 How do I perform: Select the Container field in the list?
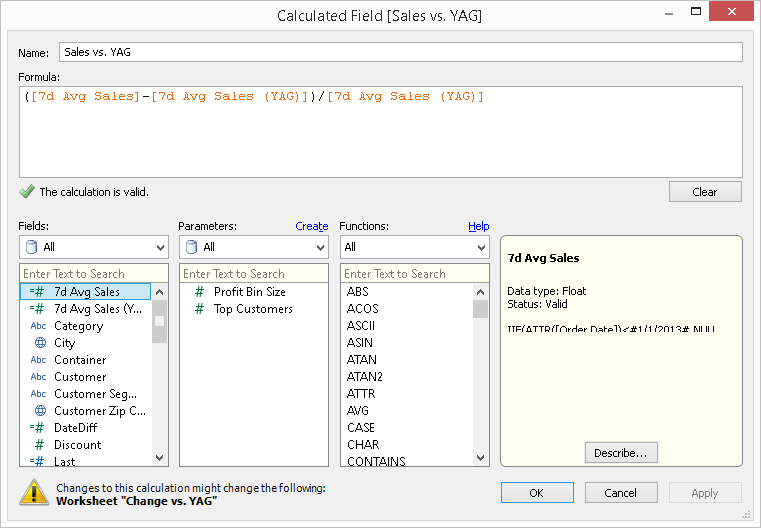click(x=80, y=360)
